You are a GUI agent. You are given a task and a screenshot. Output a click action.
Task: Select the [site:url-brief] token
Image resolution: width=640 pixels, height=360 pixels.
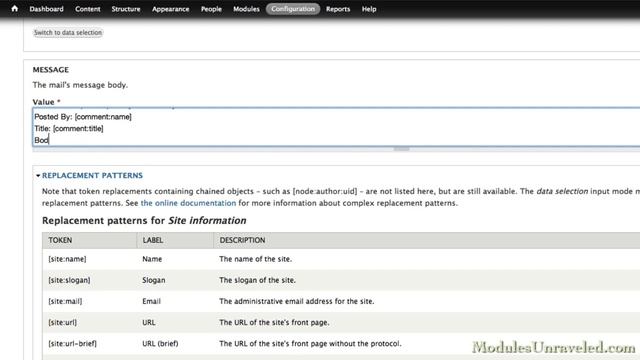click(73, 343)
